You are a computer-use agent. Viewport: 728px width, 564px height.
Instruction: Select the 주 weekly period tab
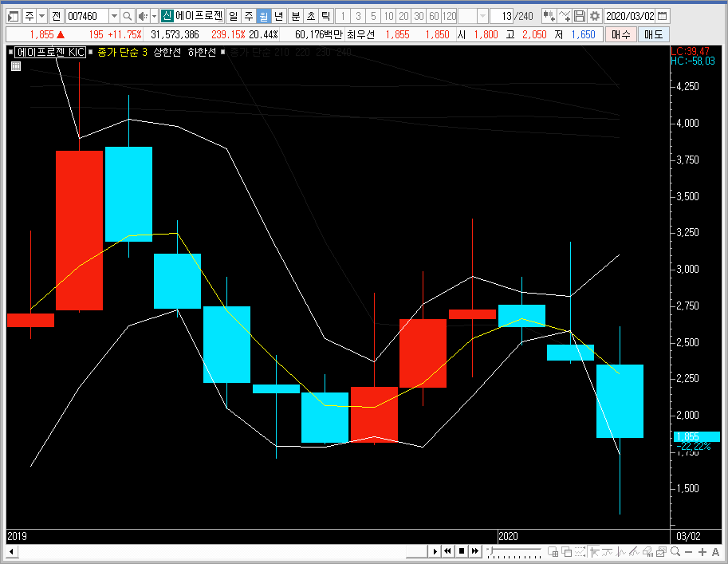point(249,17)
